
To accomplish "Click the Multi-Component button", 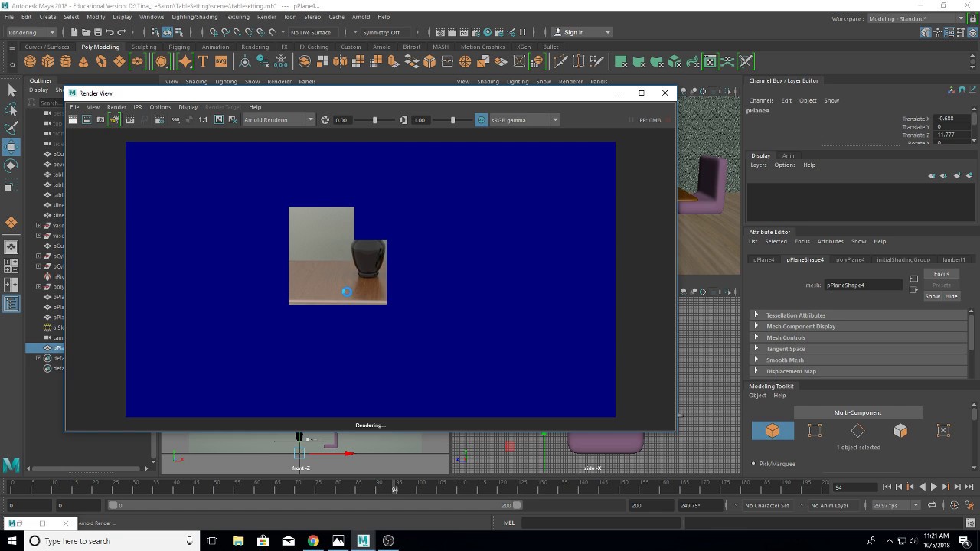I will coord(857,412).
